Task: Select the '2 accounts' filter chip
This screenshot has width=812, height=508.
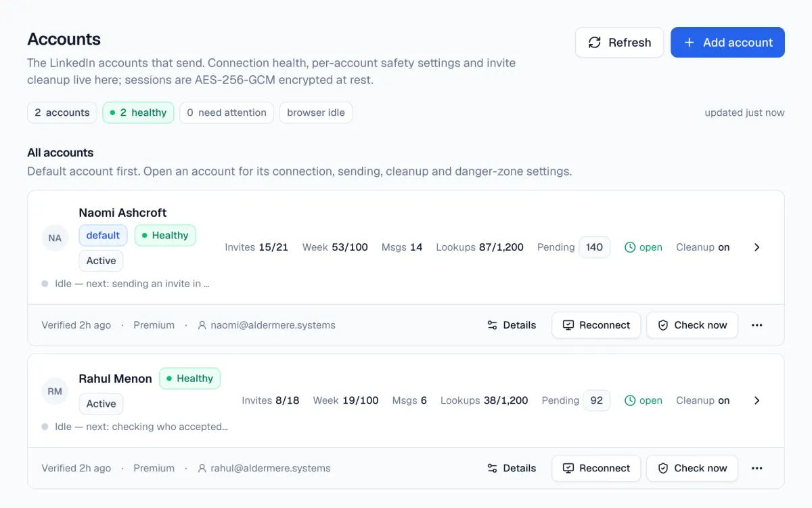Action: pyautogui.click(x=62, y=112)
